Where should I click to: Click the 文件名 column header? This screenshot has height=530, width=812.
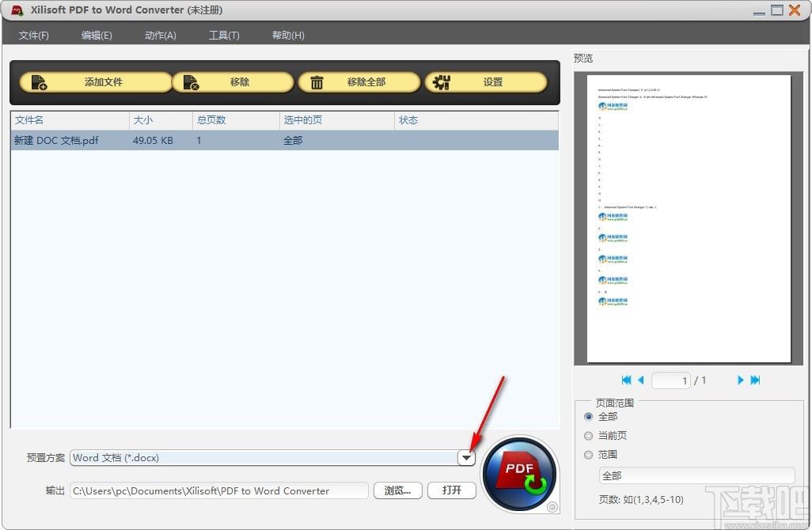click(70, 120)
